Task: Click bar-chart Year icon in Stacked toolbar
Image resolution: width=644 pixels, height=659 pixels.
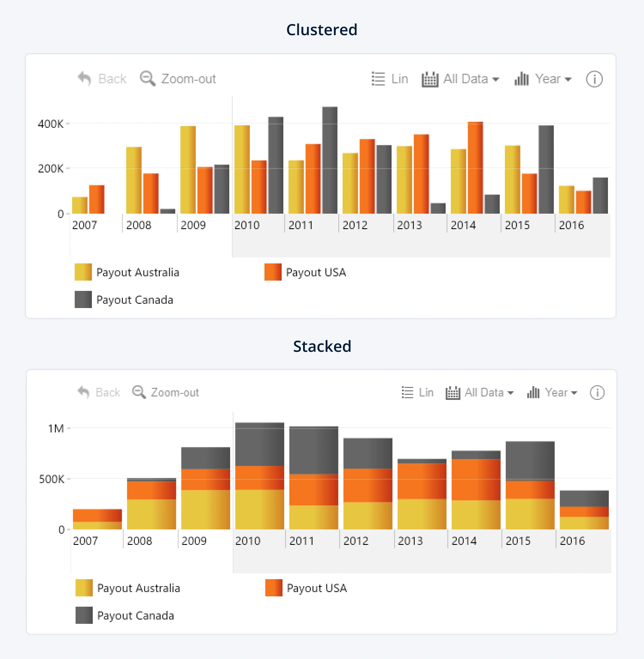Action: point(533,393)
